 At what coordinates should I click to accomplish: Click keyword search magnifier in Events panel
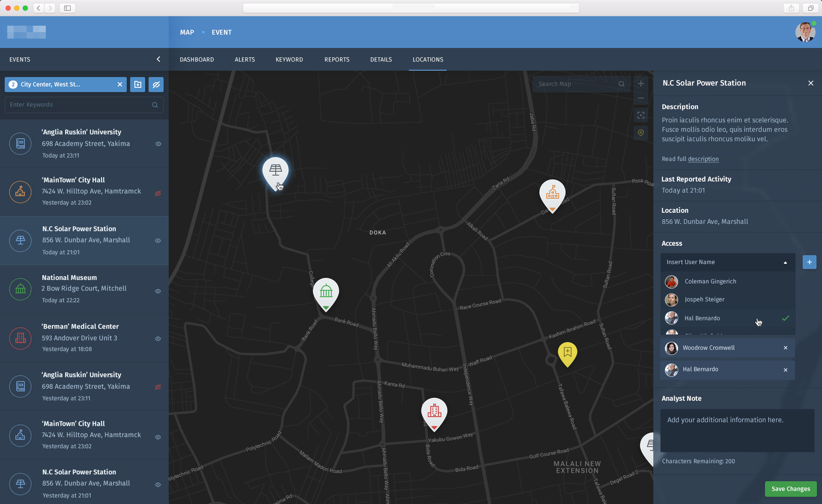tap(155, 105)
